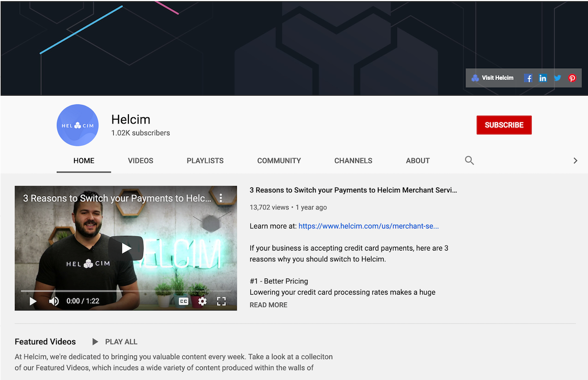Open the Featured Videos section heading
Image resolution: width=588 pixels, height=380 pixels.
click(45, 342)
